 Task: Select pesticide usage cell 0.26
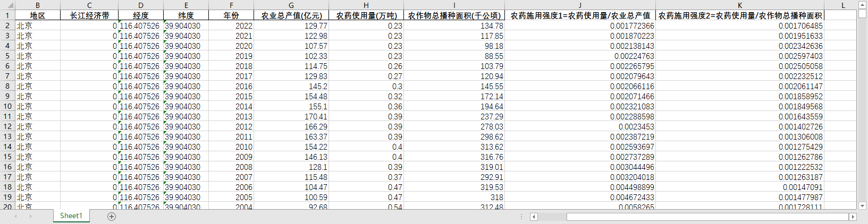click(366, 66)
